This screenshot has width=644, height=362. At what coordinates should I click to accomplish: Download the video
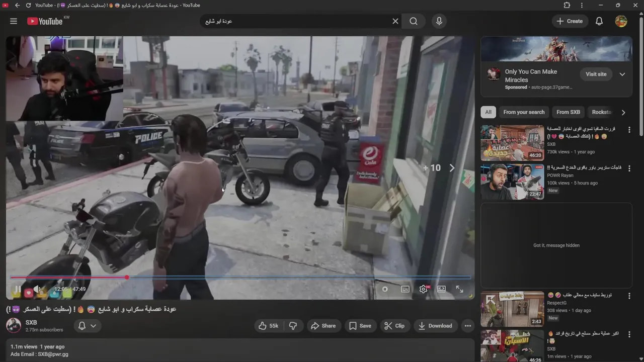(435, 326)
